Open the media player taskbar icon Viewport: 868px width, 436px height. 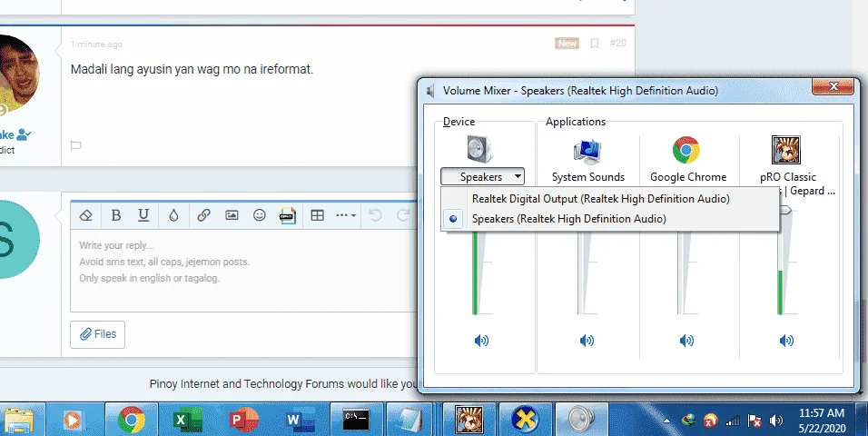coord(74,420)
